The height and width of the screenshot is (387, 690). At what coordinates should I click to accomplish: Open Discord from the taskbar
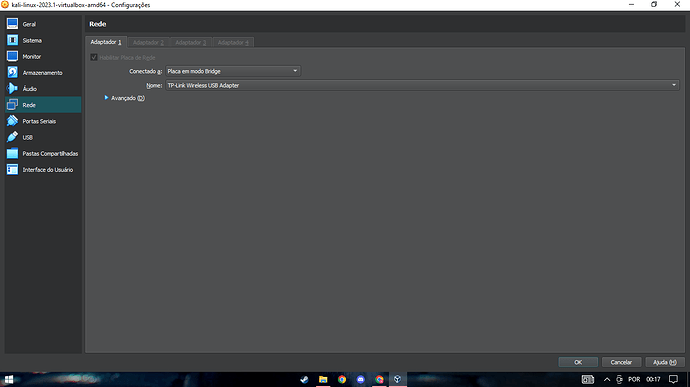click(x=360, y=379)
